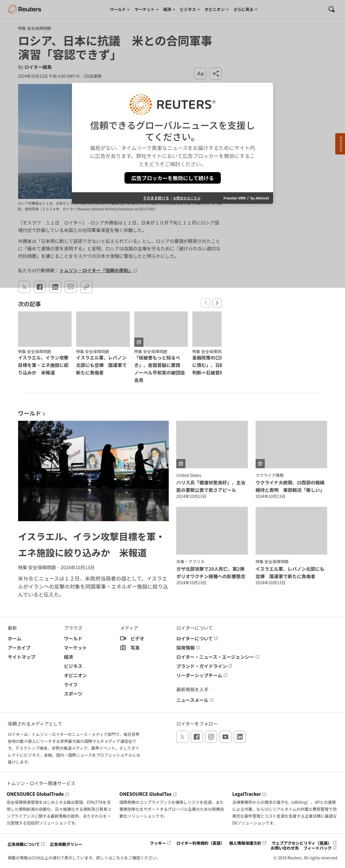Open ビデオ video link in footer
The image size is (345, 868).
132,638
